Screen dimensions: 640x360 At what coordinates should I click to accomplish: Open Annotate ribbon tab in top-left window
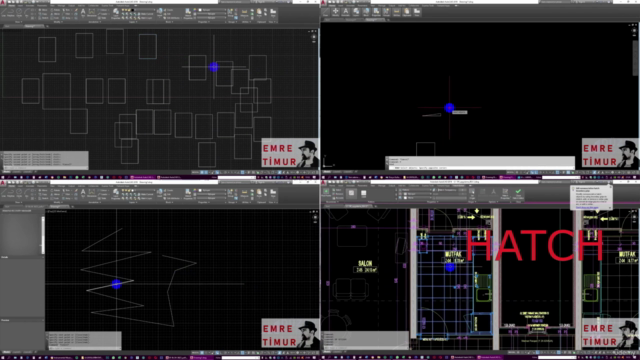30,6
